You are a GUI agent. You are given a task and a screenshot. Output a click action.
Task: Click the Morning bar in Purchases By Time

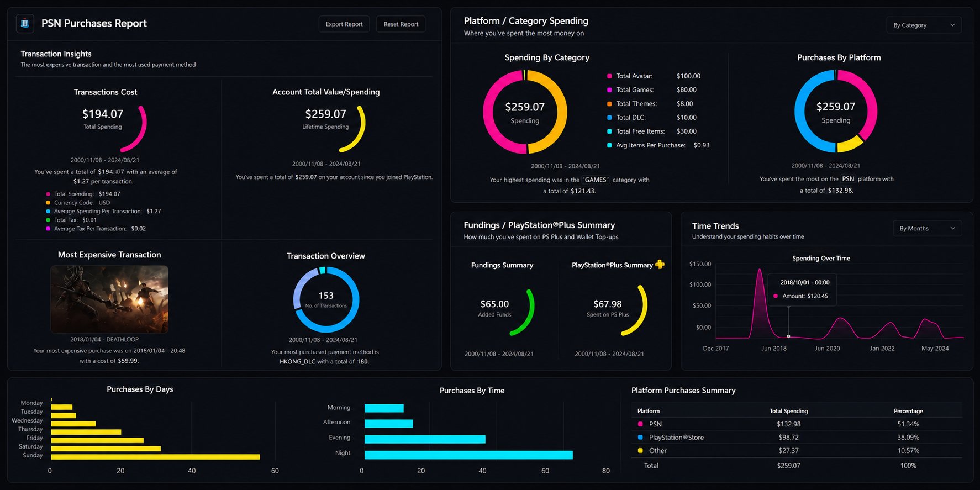point(384,408)
